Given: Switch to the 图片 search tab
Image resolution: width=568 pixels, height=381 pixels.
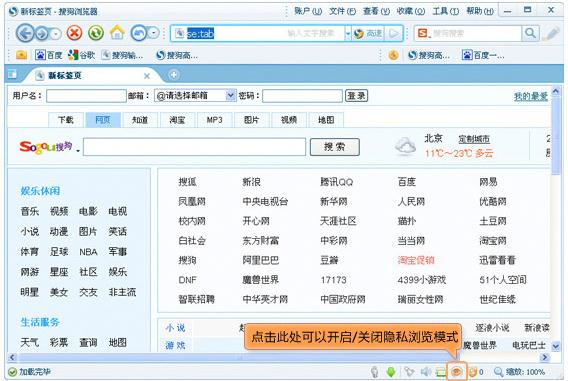Looking at the screenshot, I should pos(252,120).
